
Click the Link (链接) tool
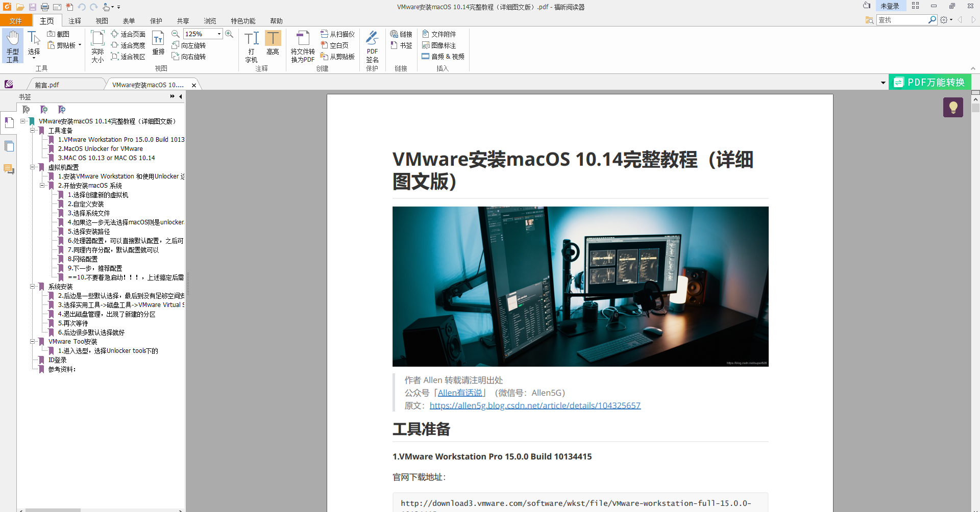[401, 34]
